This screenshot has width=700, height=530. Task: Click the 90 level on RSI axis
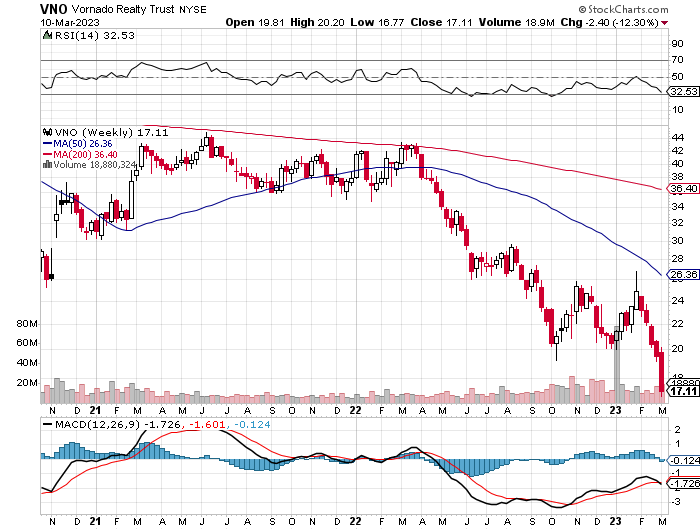677,43
